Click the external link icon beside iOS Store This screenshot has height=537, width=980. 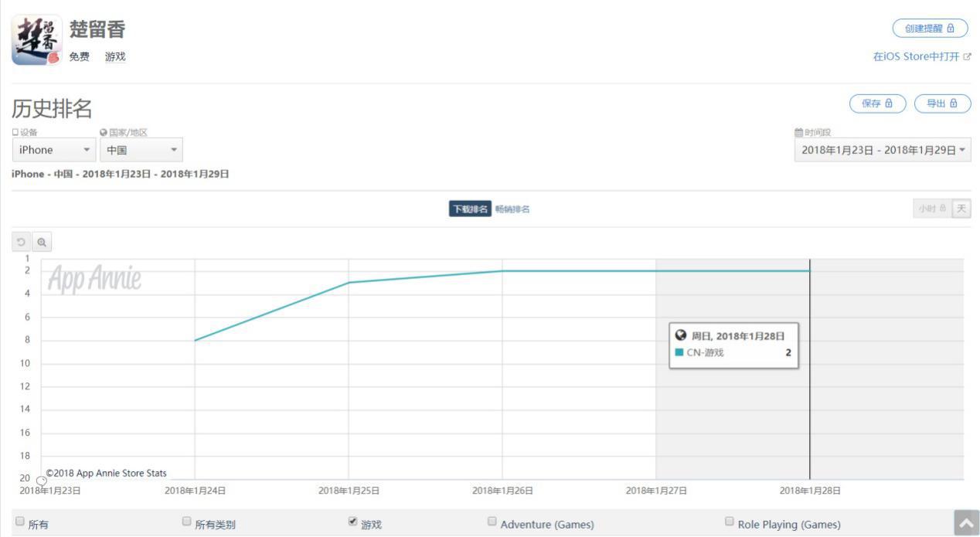click(x=967, y=57)
